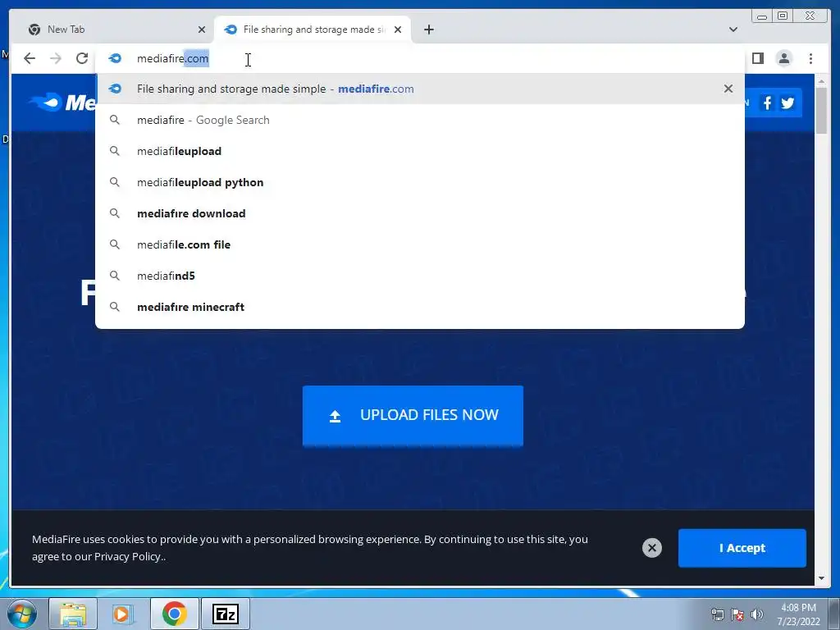840x630 pixels.
Task: Click the network tray icon
Action: [717, 614]
